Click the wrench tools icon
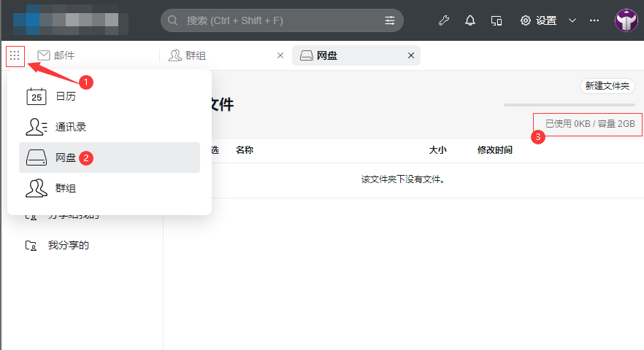 click(443, 20)
